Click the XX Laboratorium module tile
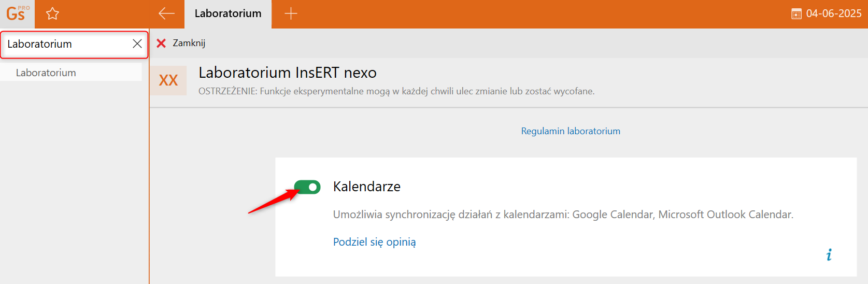Viewport: 868px width, 284px height. (168, 80)
